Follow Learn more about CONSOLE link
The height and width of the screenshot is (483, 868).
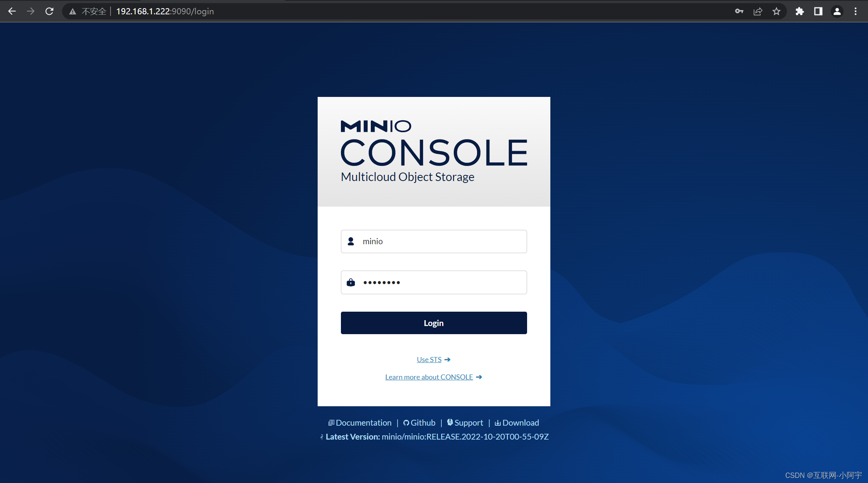point(429,377)
